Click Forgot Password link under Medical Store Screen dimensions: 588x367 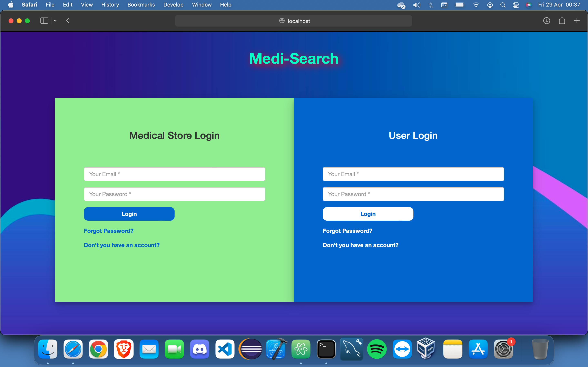[x=109, y=231]
